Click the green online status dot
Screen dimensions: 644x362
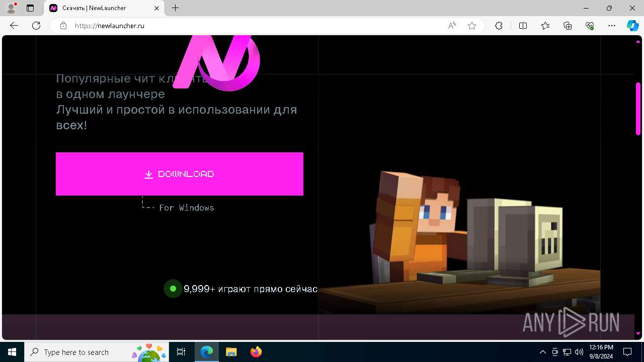[x=173, y=289]
